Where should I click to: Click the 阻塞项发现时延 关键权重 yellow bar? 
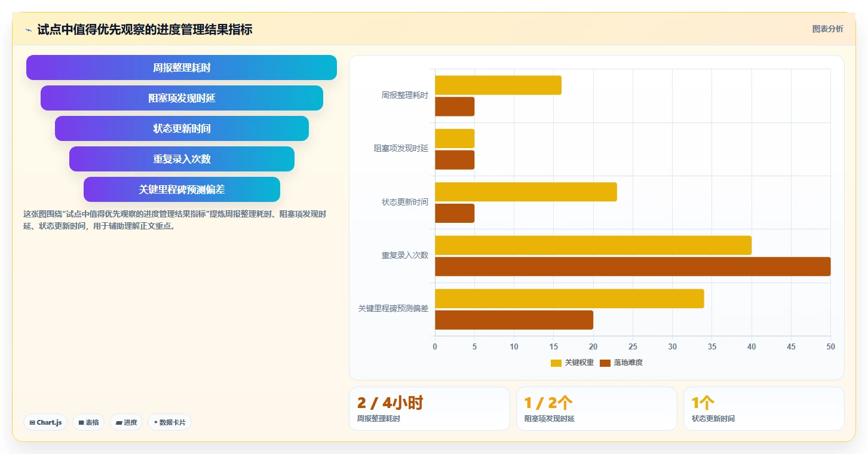(455, 139)
